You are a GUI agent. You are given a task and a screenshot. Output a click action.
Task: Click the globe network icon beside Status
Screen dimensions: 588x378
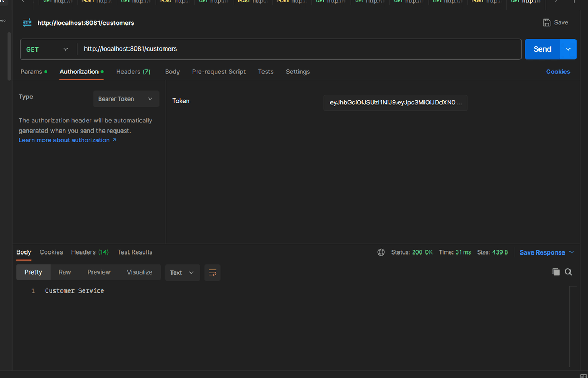click(381, 252)
